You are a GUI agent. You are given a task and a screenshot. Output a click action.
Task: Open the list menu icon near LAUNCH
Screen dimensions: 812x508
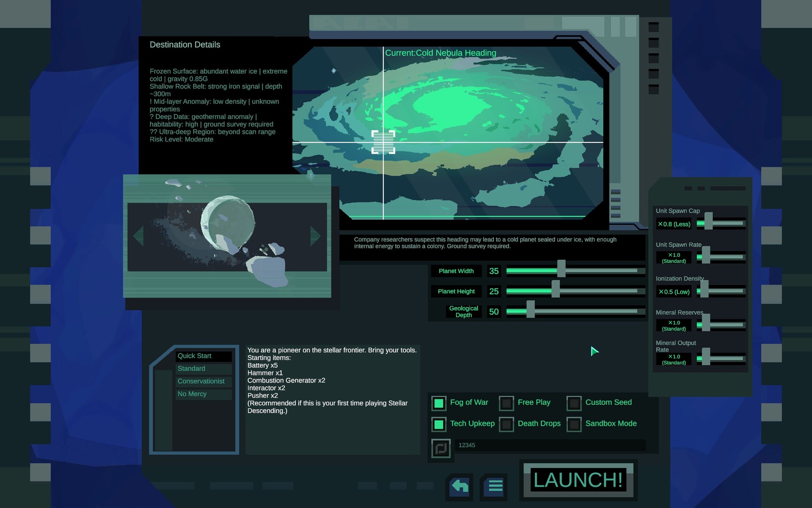click(x=495, y=486)
